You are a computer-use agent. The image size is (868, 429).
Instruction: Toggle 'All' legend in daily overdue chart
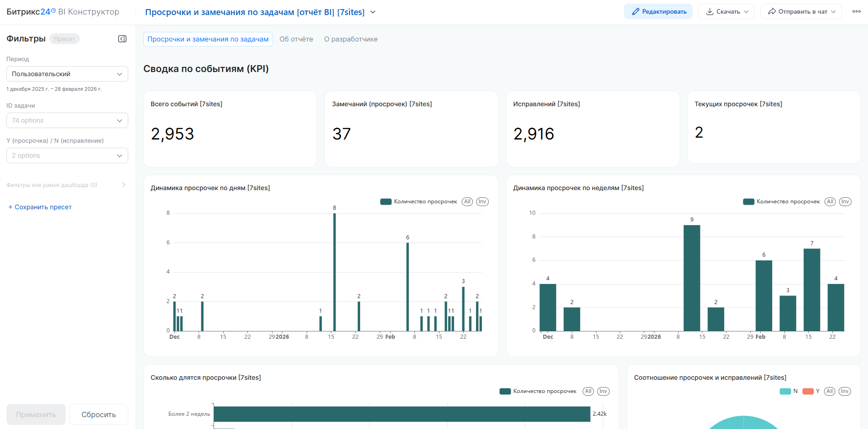[x=467, y=202]
